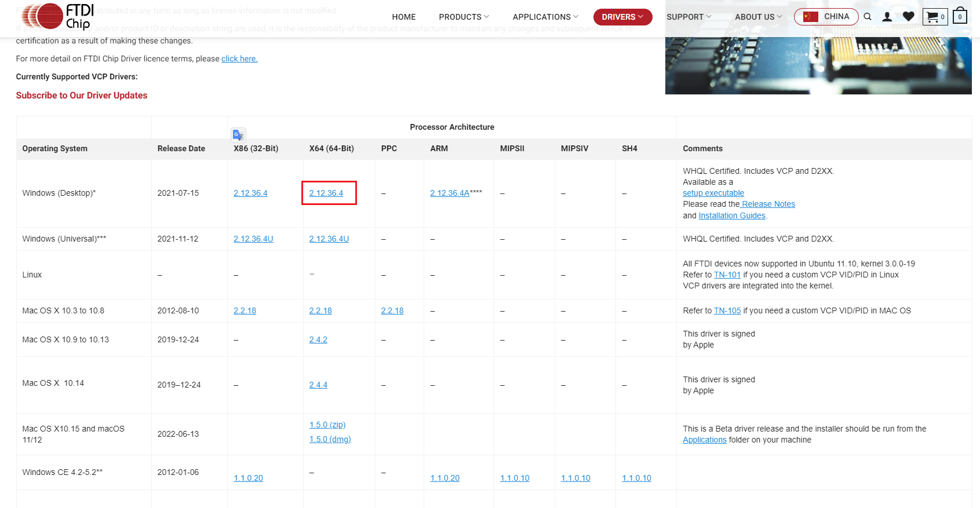Viewport: 980px width, 508px height.
Task: Download Windows Universal X86 driver 2.12.36.4U
Action: [253, 239]
